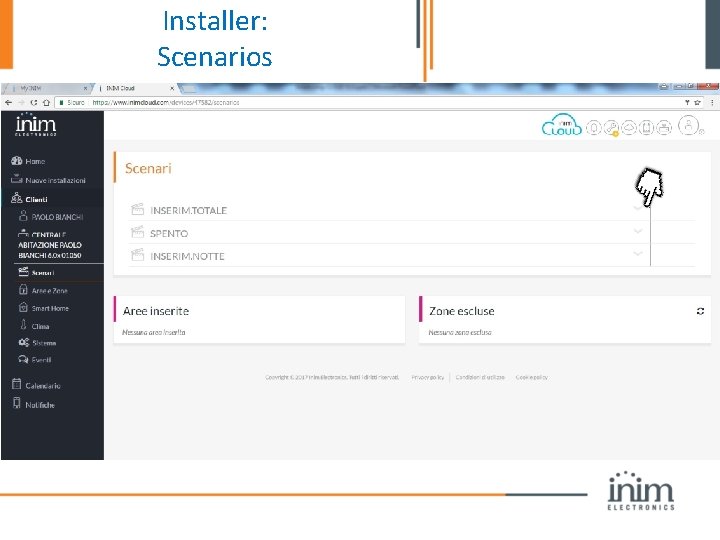The width and height of the screenshot is (720, 540).
Task: Expand the INSERIM.NOTTE row chevron
Action: (x=638, y=253)
